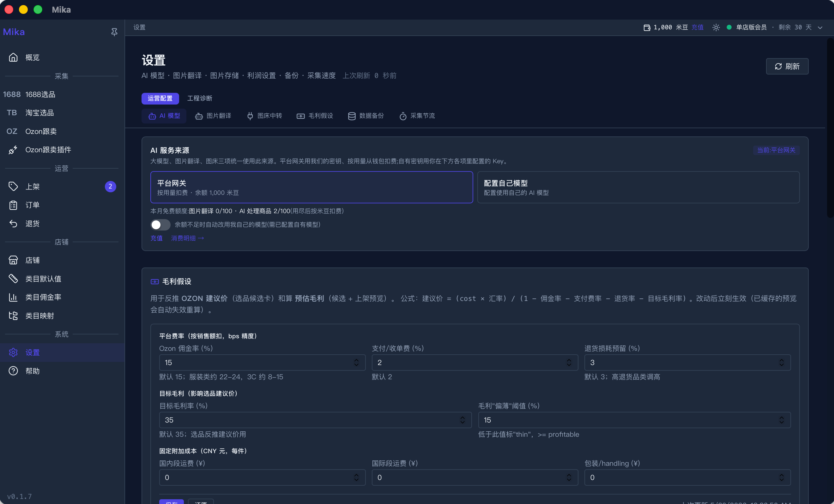Click 充值 link in top bar
Image resolution: width=834 pixels, height=504 pixels.
click(698, 27)
